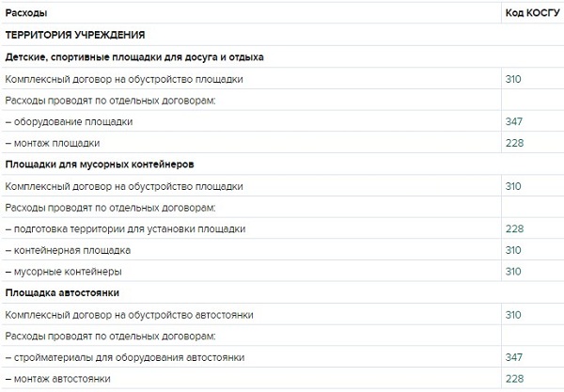Open code 347 for "оборудование площадки"
The height and width of the screenshot is (392, 564).
point(513,122)
